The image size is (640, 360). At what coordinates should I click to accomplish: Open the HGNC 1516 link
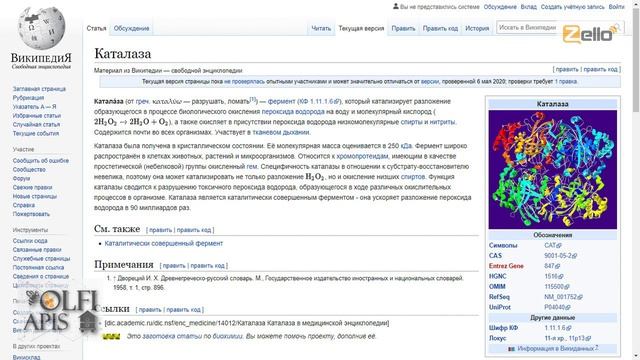coord(553,276)
